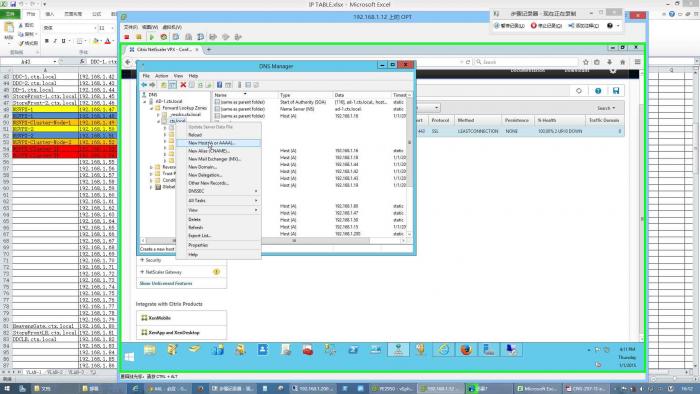Select New Alias (CNAME) in context menu

coord(218,151)
